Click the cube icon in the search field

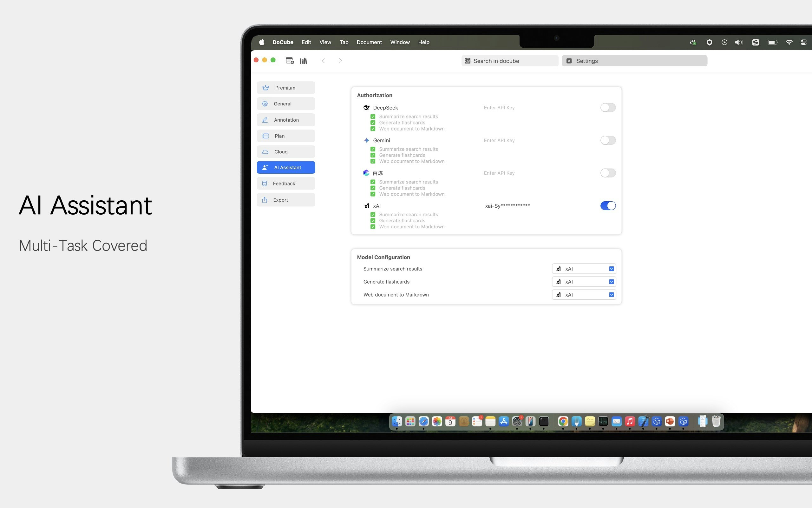point(468,61)
